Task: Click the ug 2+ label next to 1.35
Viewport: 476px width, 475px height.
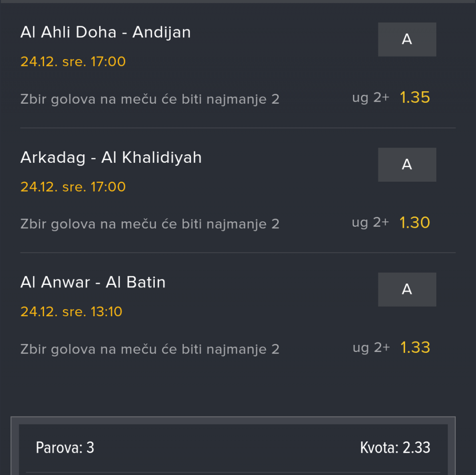Action: [x=370, y=98]
